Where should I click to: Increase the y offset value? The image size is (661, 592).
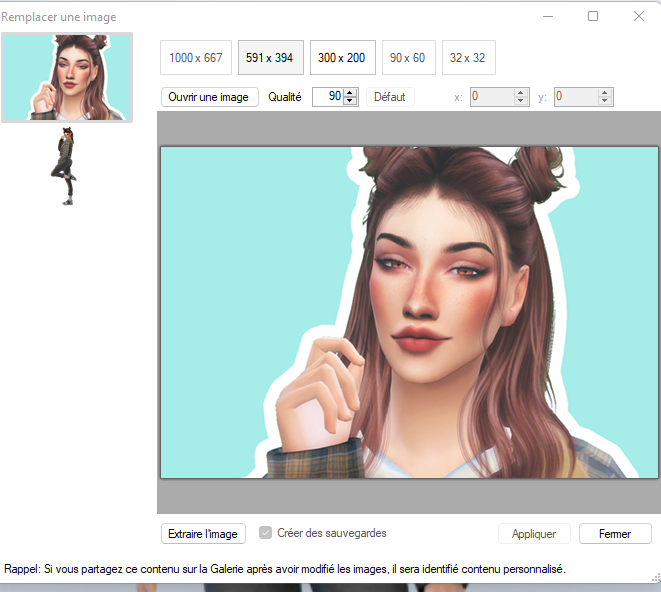[x=605, y=93]
